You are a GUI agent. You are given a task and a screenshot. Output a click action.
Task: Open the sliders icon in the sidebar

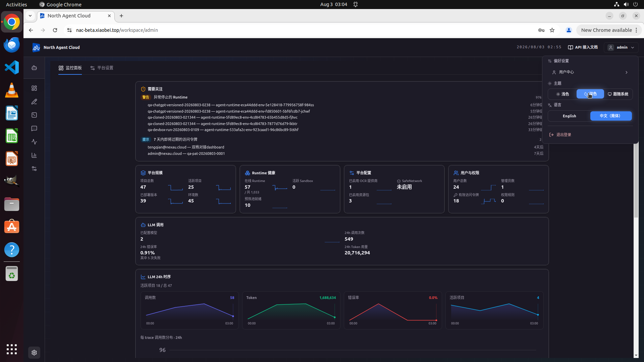(34, 169)
